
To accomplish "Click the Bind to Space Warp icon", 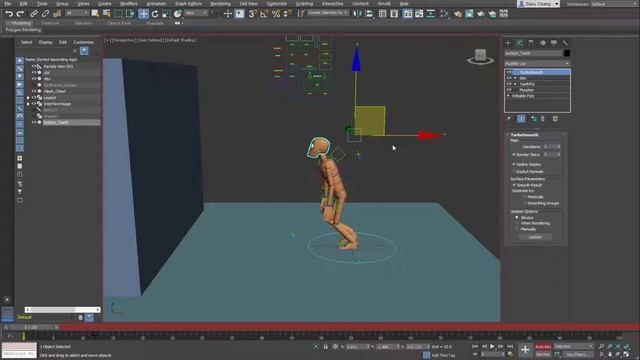I will pyautogui.click(x=57, y=14).
